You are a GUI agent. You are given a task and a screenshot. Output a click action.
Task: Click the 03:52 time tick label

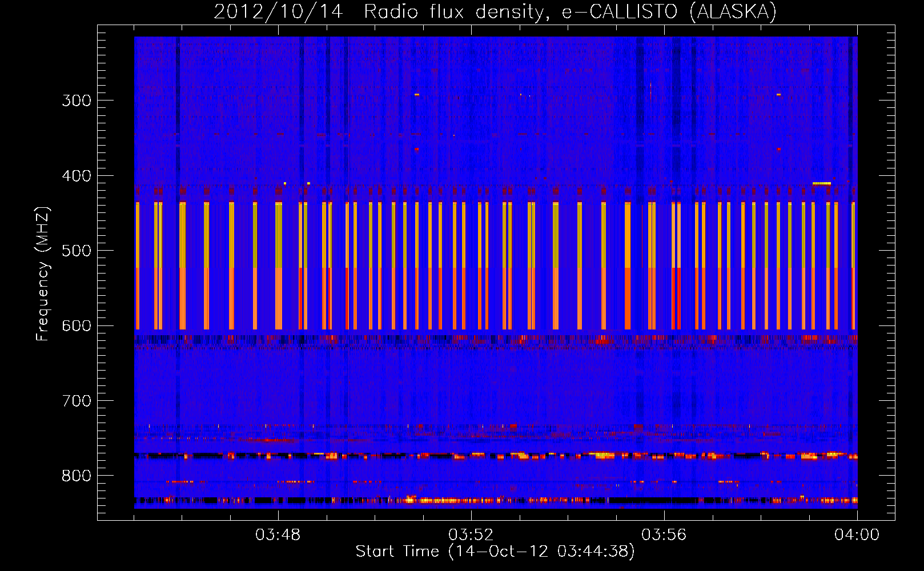[471, 535]
